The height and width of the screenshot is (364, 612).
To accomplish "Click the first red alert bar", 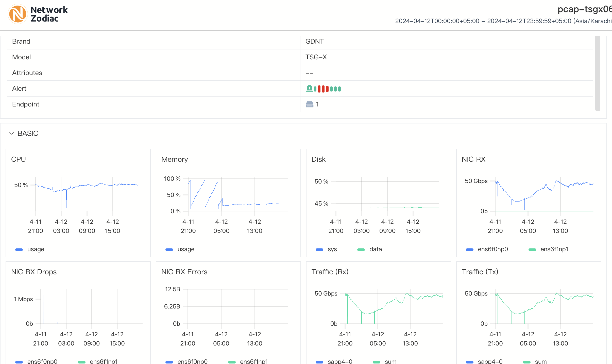I will pos(319,89).
